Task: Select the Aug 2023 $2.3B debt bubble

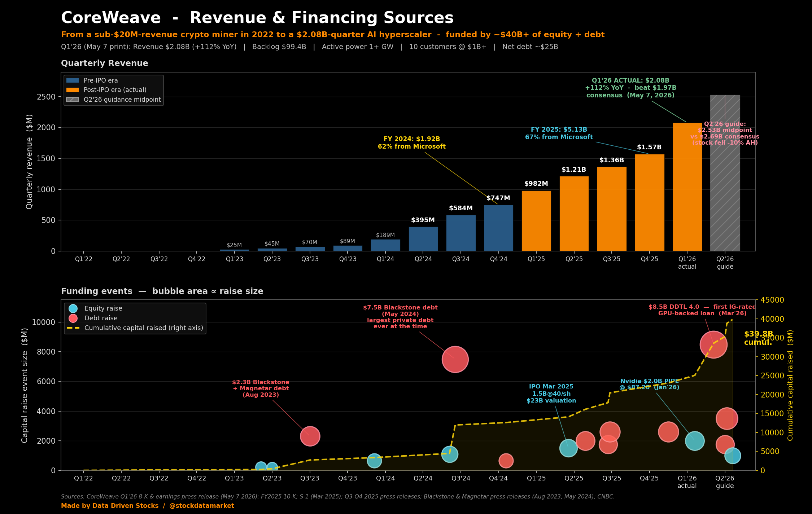Action: [310, 436]
